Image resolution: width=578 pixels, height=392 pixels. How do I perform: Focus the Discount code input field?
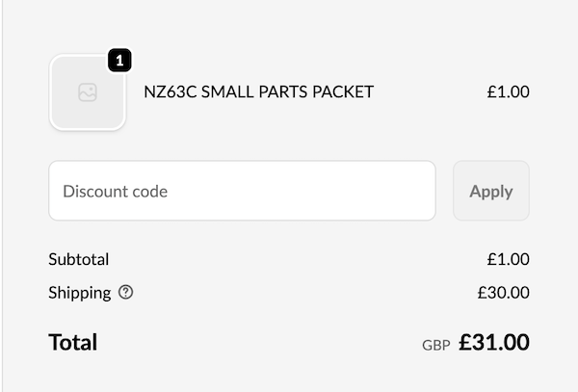(242, 191)
